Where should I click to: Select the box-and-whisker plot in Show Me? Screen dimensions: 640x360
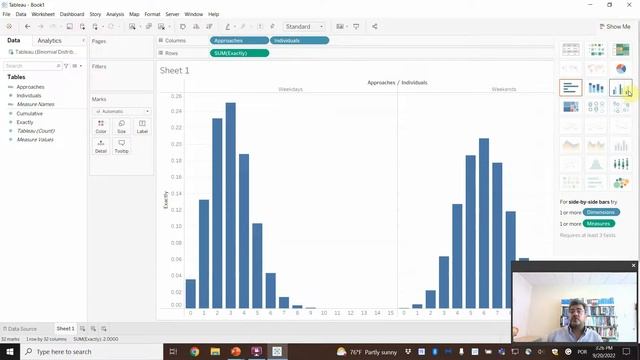point(621,164)
